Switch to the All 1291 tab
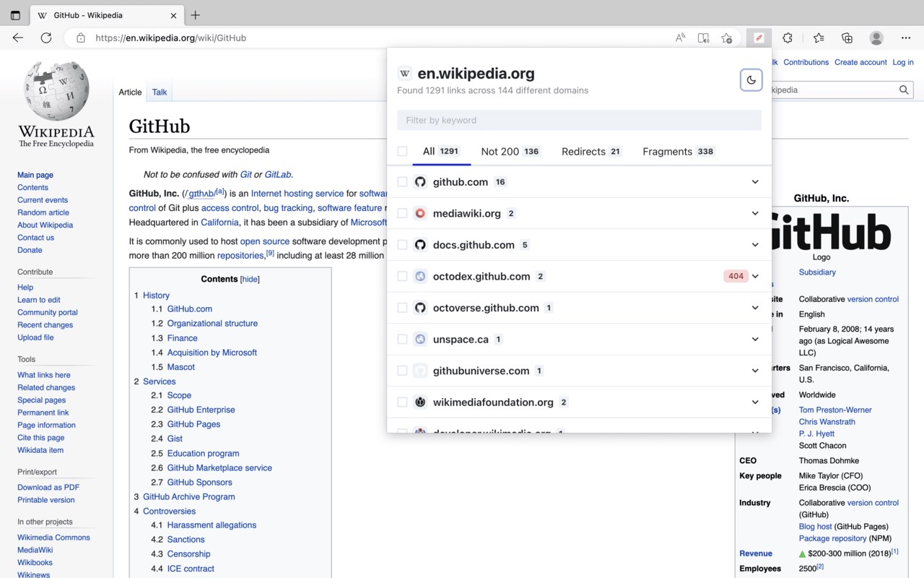 click(x=441, y=151)
